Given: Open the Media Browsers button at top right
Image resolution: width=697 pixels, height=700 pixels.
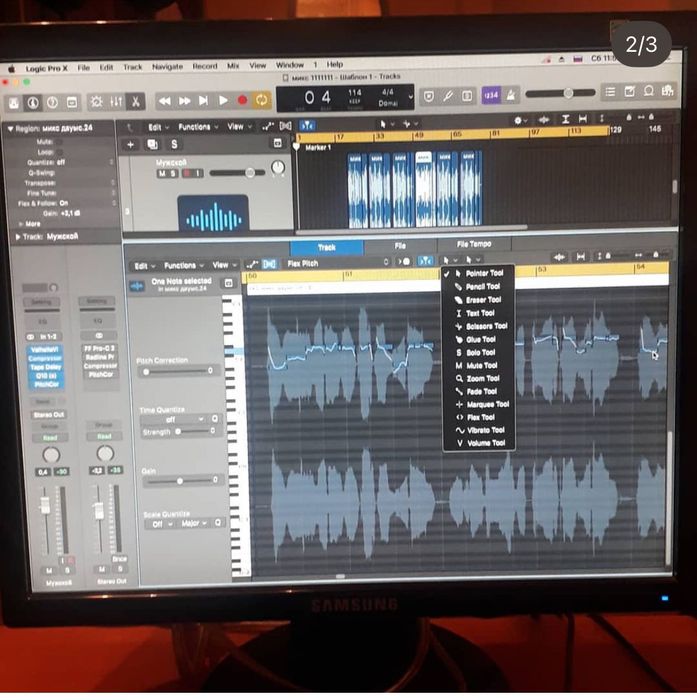Looking at the screenshot, I should [668, 91].
